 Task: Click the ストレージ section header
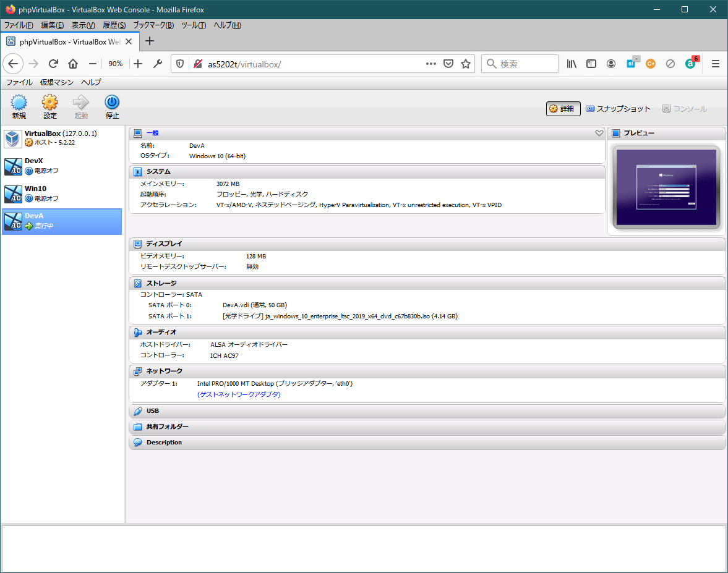click(x=427, y=283)
